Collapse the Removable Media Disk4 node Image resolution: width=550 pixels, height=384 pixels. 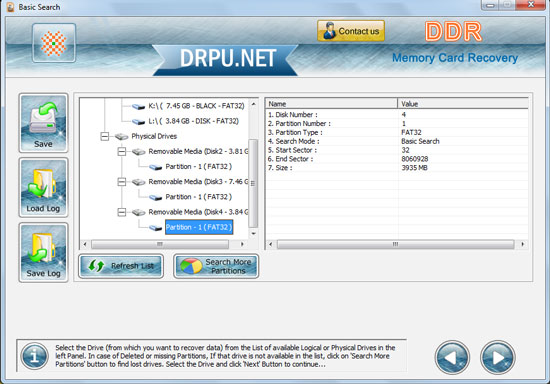[x=122, y=212]
